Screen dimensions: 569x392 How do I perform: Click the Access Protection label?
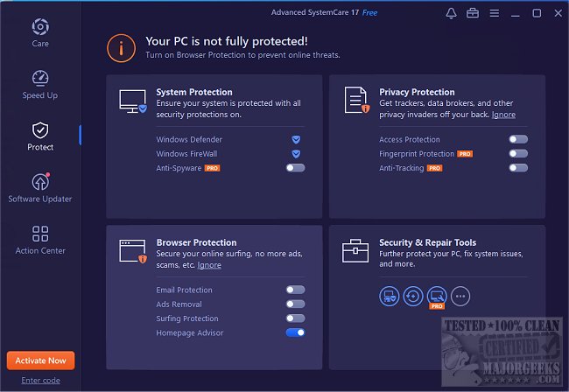pyautogui.click(x=410, y=140)
